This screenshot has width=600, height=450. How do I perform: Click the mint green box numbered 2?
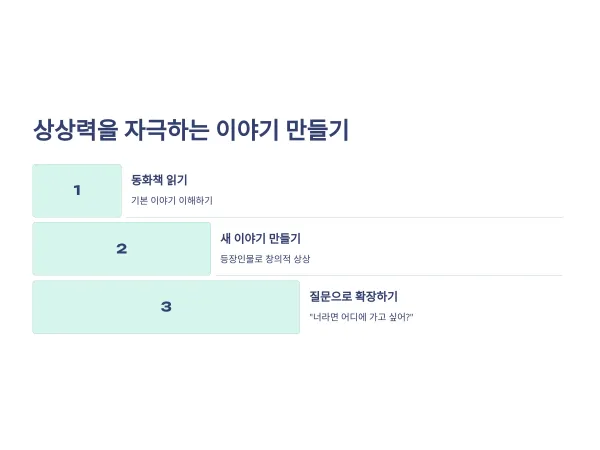tap(122, 249)
